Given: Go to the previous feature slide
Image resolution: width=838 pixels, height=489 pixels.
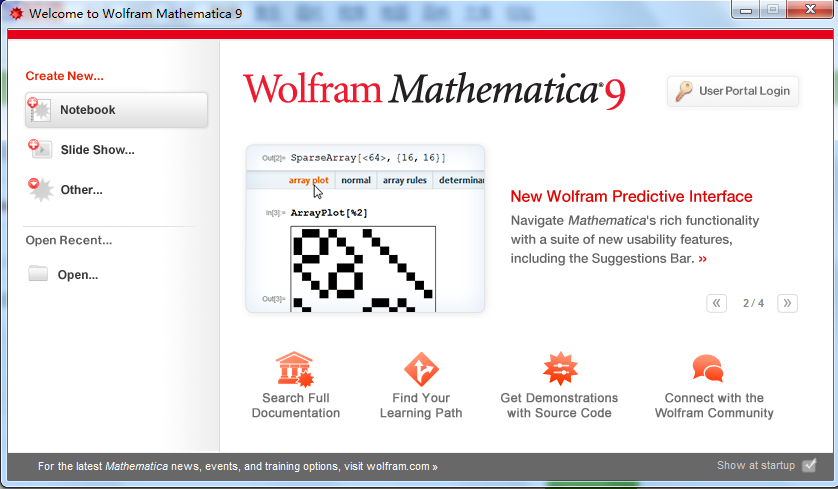Looking at the screenshot, I should 716,303.
